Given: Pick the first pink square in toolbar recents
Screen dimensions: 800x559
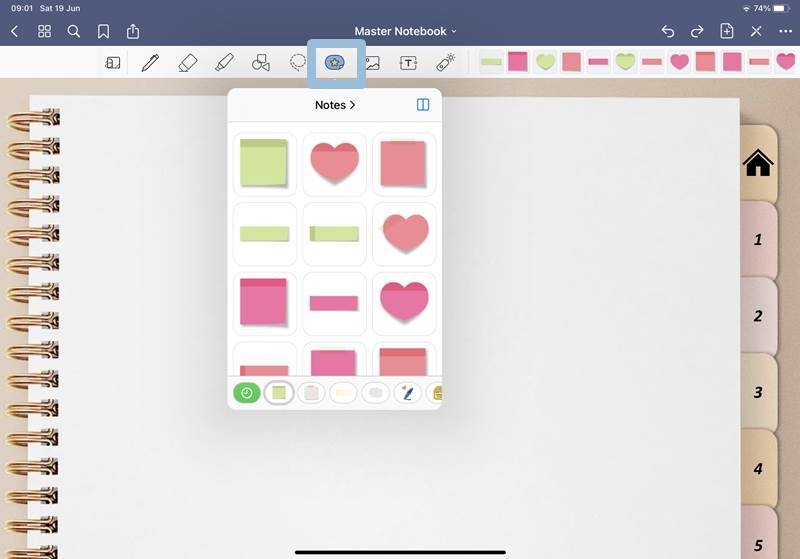Looking at the screenshot, I should click(518, 62).
